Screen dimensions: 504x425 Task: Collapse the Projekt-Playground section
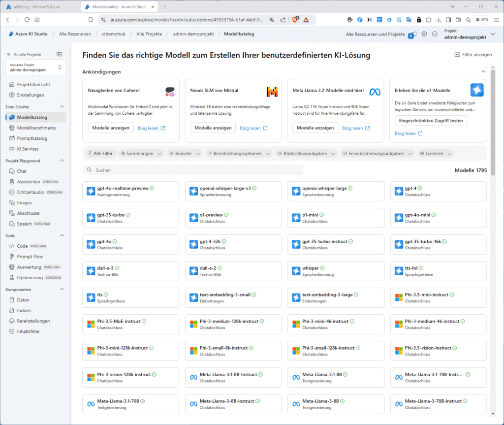pos(62,161)
